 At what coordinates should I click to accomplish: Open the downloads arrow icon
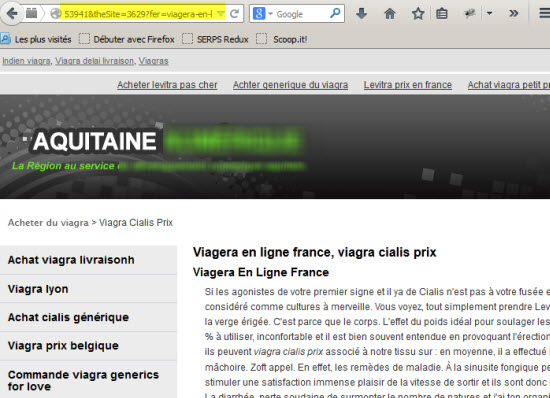tap(361, 14)
